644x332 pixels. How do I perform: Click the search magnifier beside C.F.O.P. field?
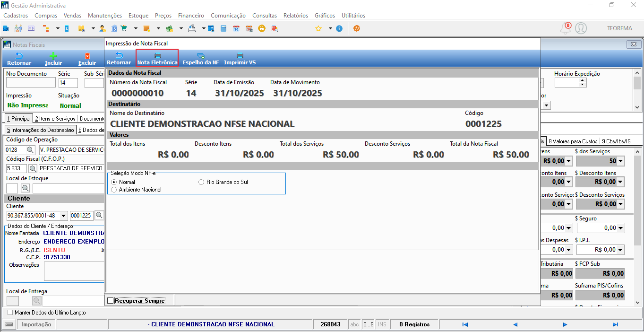pyautogui.click(x=33, y=168)
